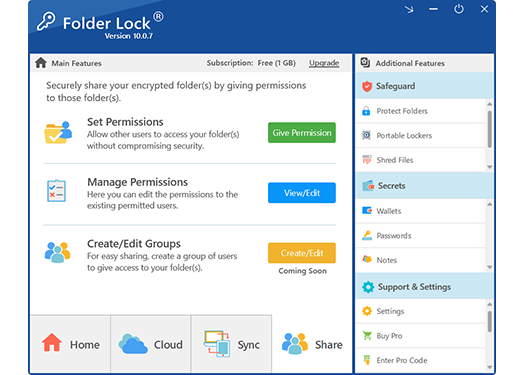The width and height of the screenshot is (525, 375).
Task: Click the Secrets wallet header icon
Action: pyautogui.click(x=368, y=185)
